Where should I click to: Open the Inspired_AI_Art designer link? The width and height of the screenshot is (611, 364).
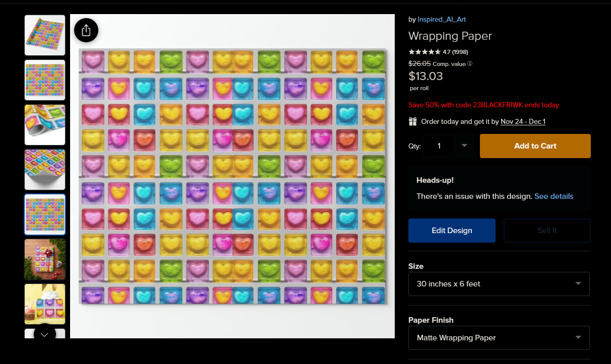pyautogui.click(x=442, y=19)
